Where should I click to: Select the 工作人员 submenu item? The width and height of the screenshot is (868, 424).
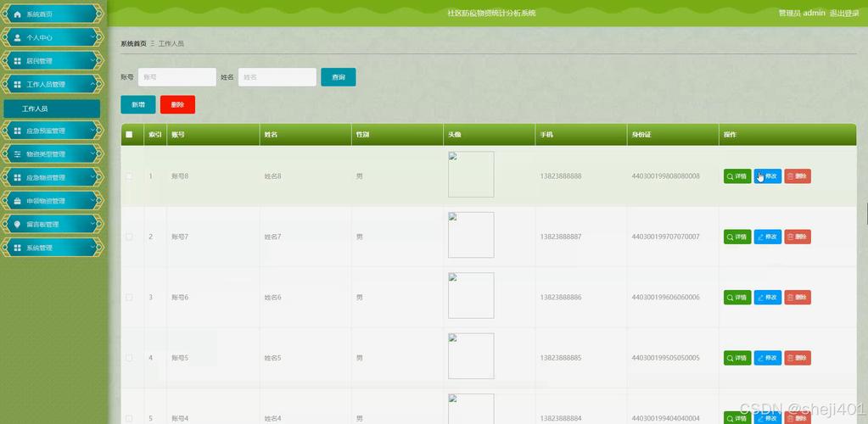52,109
